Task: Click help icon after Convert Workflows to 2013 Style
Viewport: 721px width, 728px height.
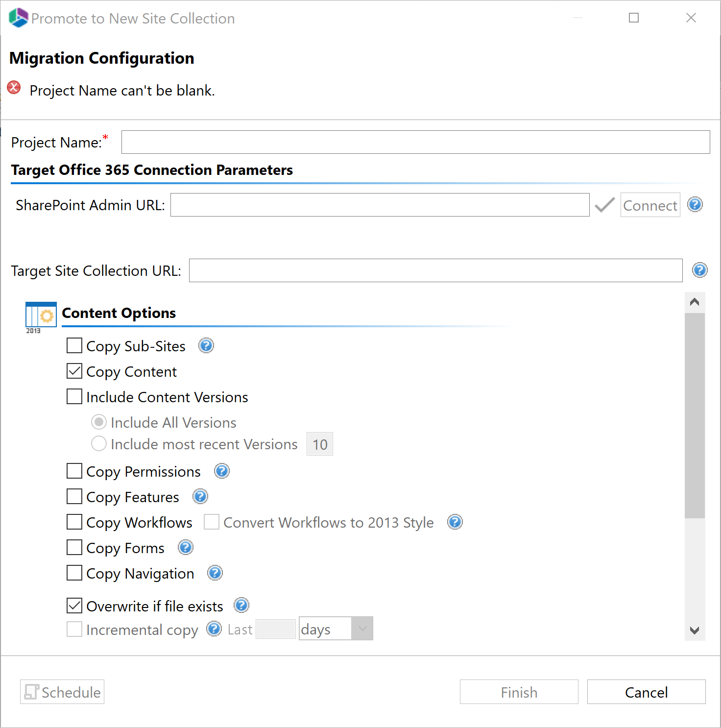Action: (x=455, y=522)
